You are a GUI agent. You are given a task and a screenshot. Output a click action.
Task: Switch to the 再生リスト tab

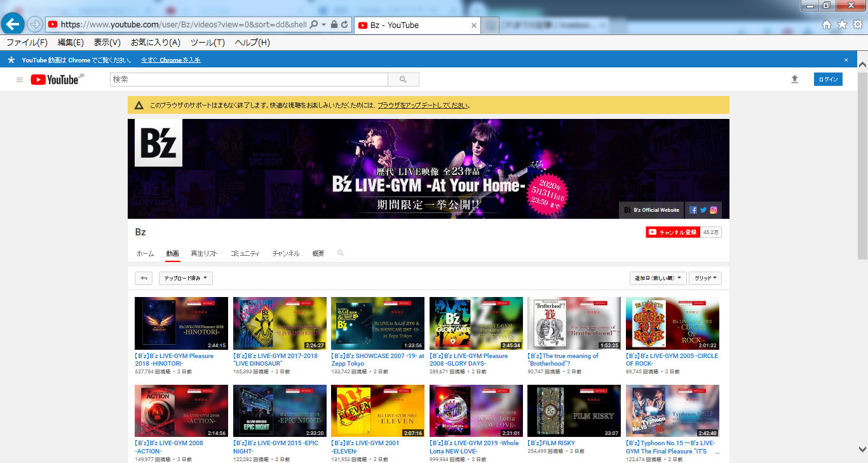tap(204, 253)
